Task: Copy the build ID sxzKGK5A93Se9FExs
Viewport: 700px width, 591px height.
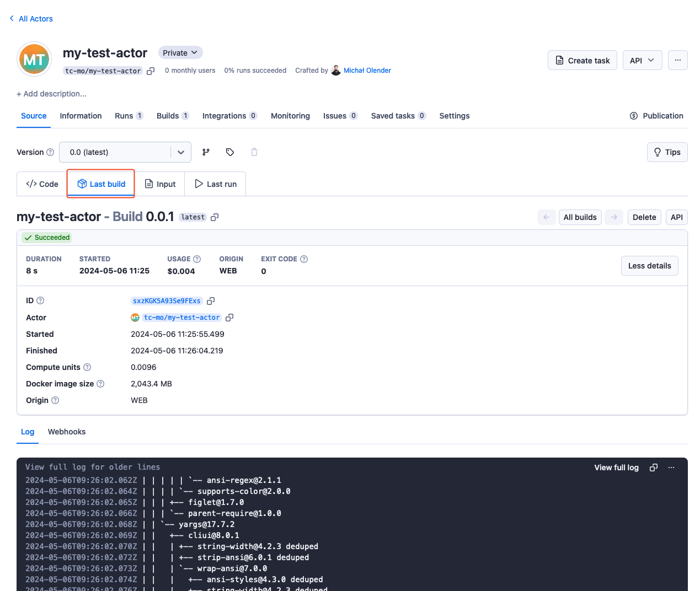Action: (211, 301)
